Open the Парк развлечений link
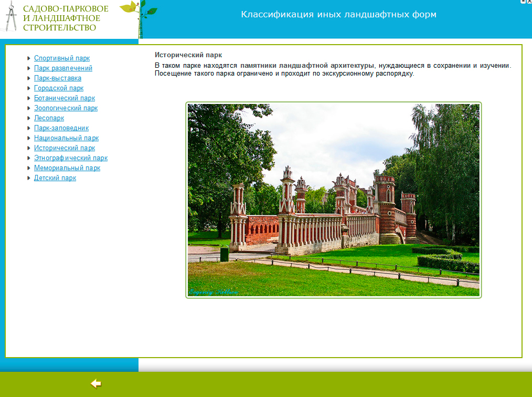532x397 pixels. tap(63, 68)
